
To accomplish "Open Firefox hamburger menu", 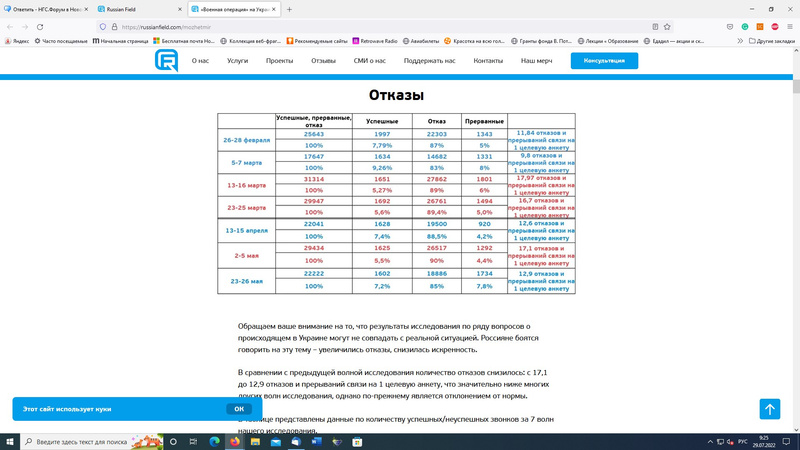I will pos(790,27).
